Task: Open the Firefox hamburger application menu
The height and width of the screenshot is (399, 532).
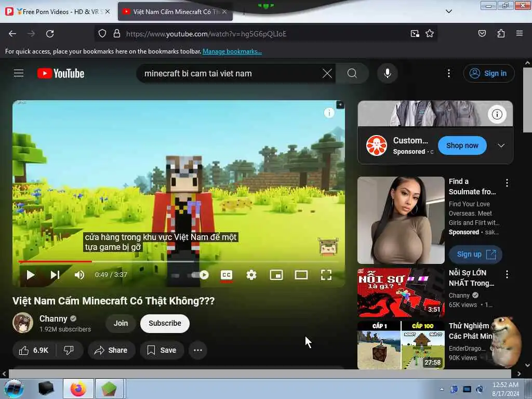Action: coord(519,33)
